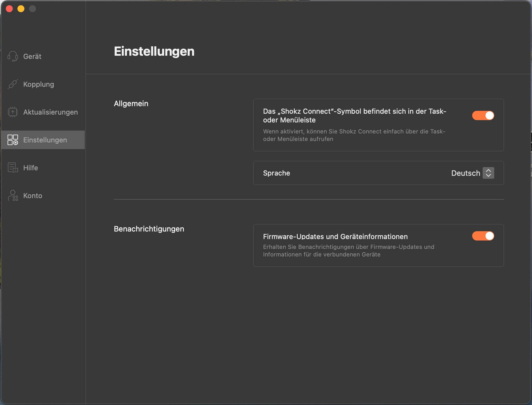Click the grid-gear Einstellungen icon
Viewport: 532px width, 405px height.
pos(13,140)
